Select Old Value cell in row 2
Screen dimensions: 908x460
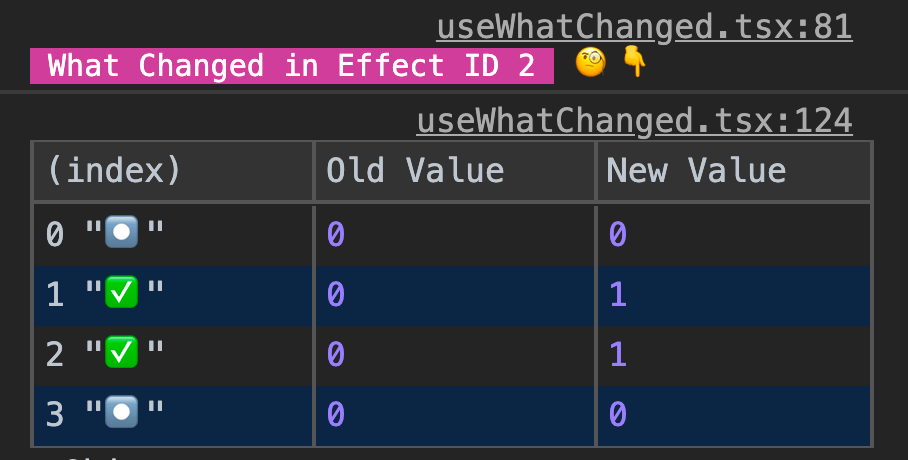[x=455, y=356]
